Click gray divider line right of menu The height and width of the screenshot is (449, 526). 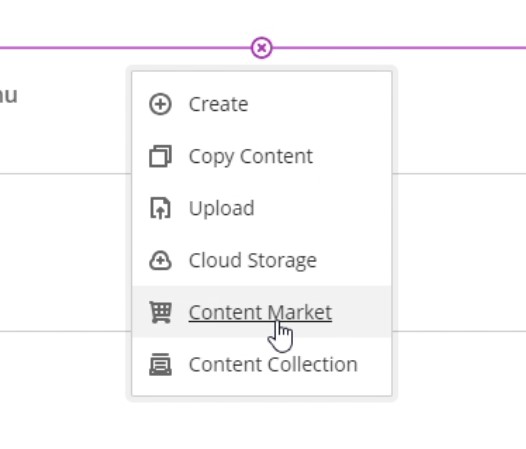[459, 174]
